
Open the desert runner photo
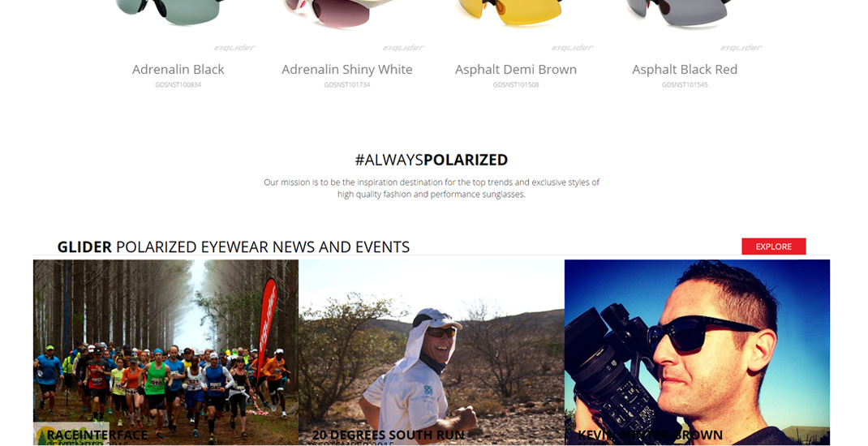coord(432,353)
